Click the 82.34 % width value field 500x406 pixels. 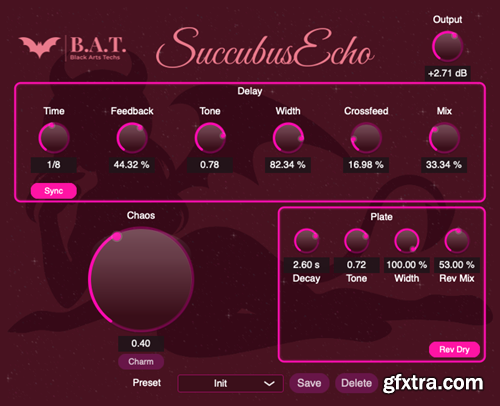[x=288, y=165]
